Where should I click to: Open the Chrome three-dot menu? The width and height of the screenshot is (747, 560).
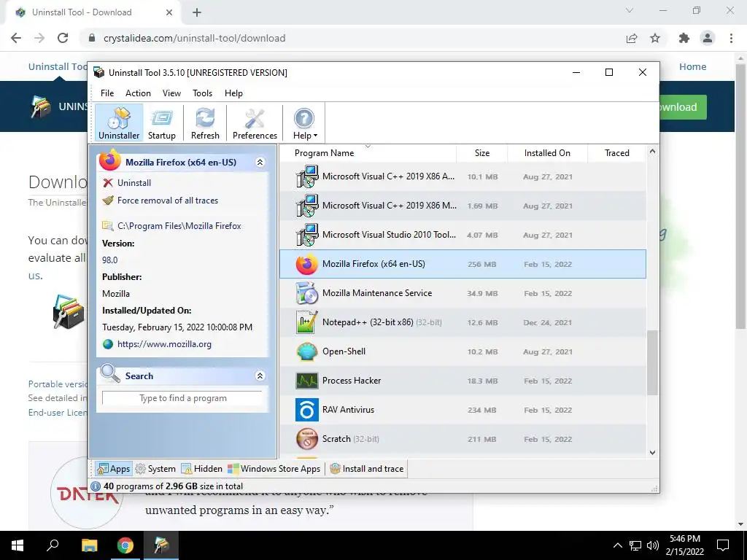[x=731, y=38]
